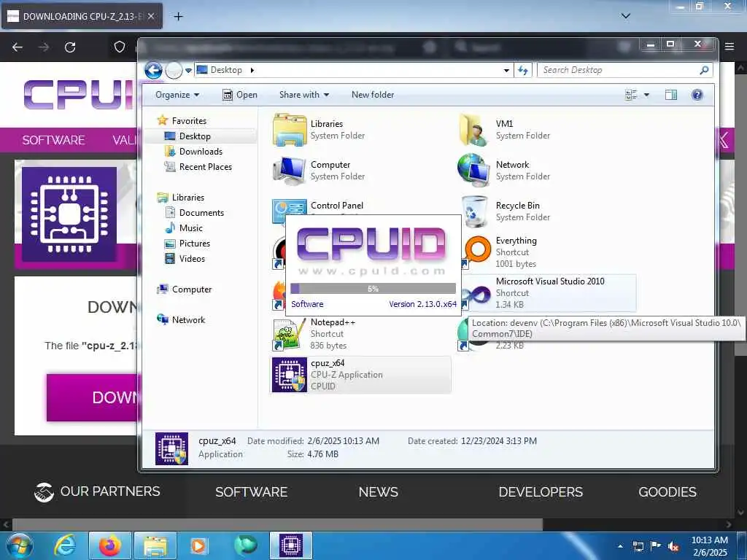Viewport: 747px width, 560px height.
Task: Select the VM1 user folder icon
Action: pyautogui.click(x=474, y=130)
